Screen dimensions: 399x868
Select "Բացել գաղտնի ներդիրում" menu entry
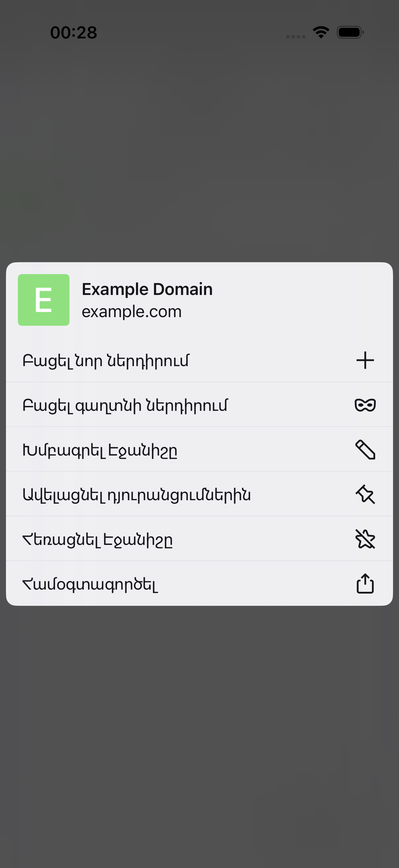click(x=199, y=405)
